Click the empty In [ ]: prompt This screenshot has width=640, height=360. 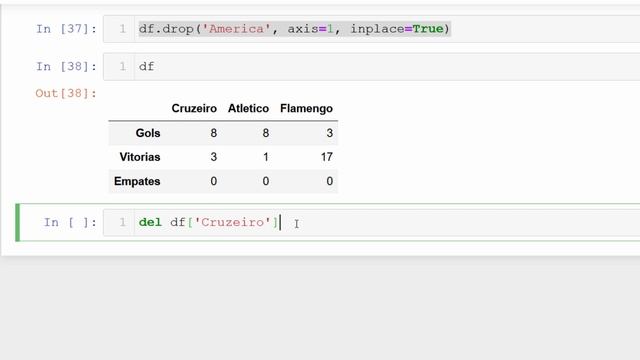70,222
